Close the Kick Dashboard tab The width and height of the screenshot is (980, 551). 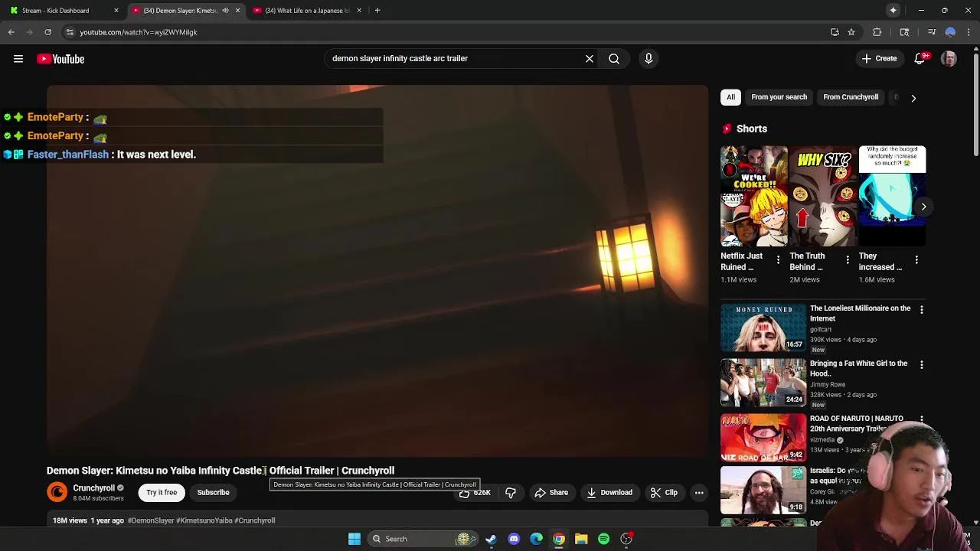[x=116, y=11]
